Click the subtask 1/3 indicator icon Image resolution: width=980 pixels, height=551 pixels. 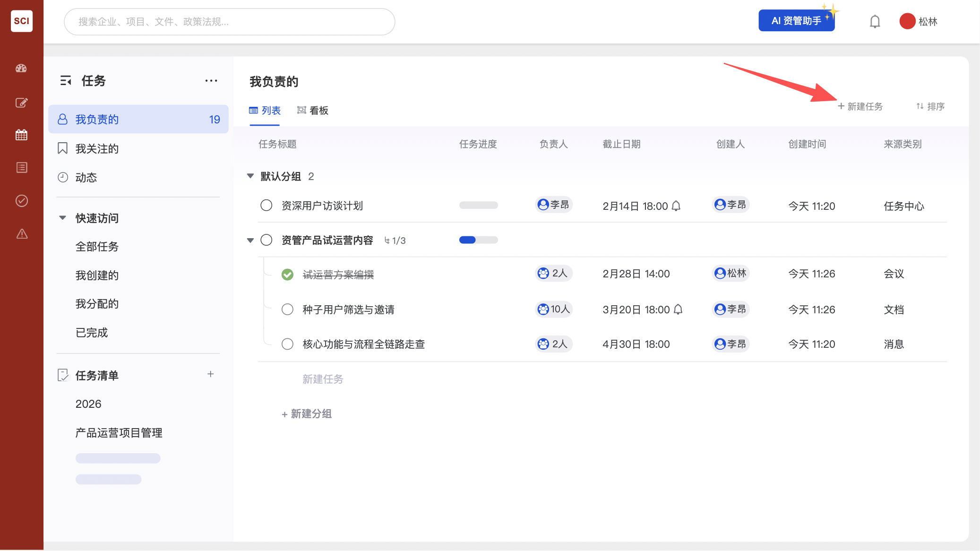[x=387, y=241]
